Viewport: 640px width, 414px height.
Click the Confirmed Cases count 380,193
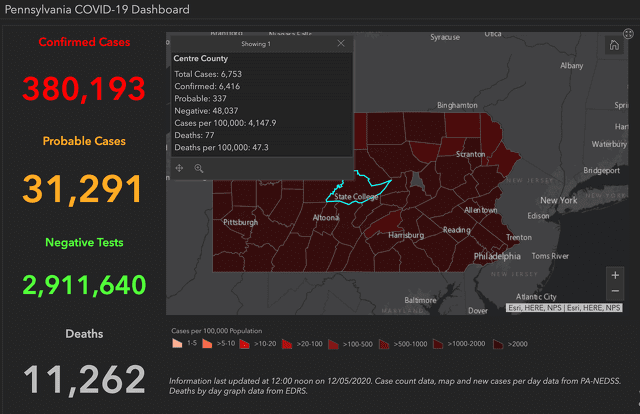click(x=83, y=91)
